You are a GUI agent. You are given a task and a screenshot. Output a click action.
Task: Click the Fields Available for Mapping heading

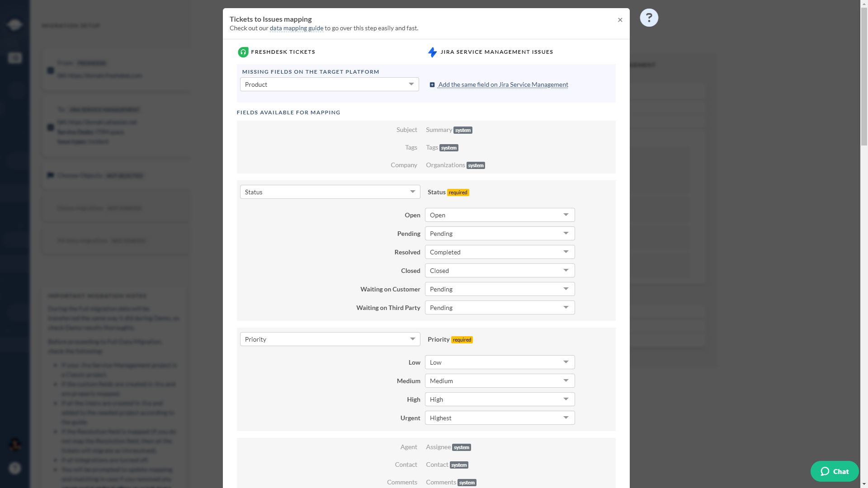pyautogui.click(x=288, y=113)
